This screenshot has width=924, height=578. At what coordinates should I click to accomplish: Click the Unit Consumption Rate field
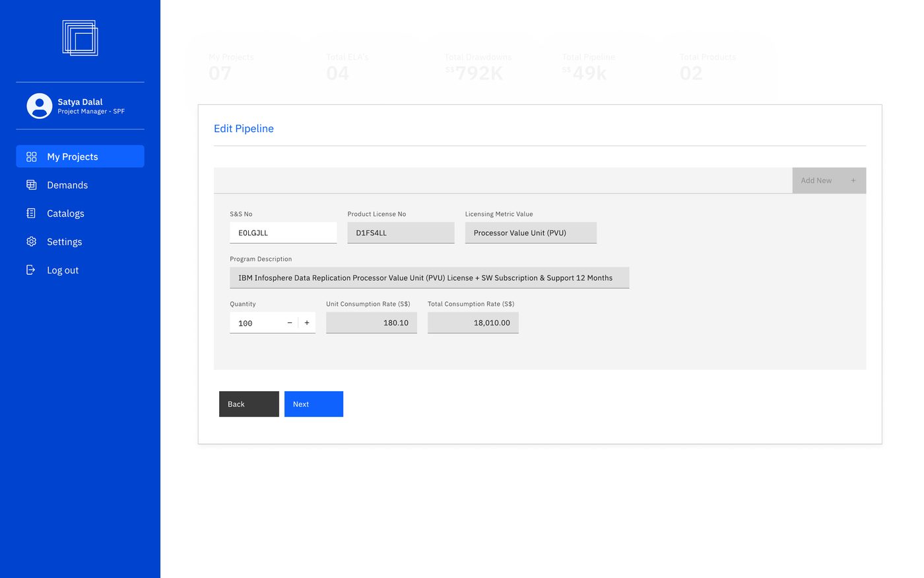click(372, 322)
